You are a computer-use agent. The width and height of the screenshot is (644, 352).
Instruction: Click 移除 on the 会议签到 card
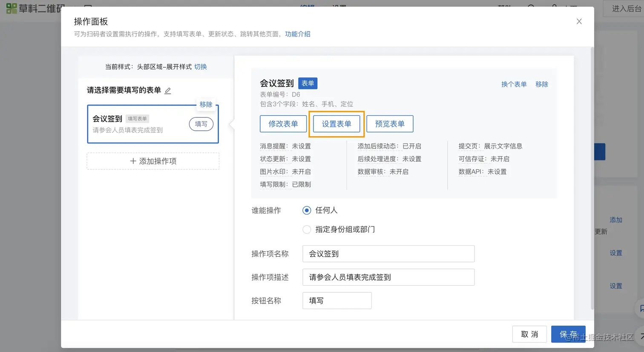(206, 104)
